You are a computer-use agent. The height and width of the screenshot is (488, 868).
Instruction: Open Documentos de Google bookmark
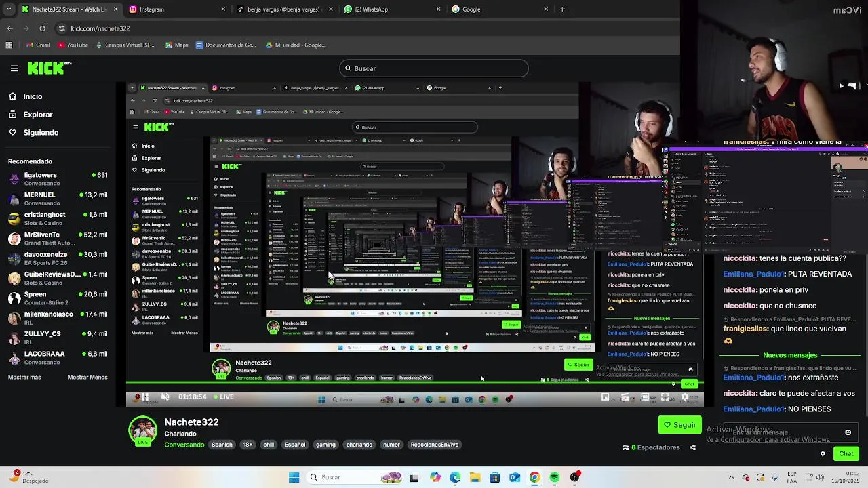coord(226,45)
